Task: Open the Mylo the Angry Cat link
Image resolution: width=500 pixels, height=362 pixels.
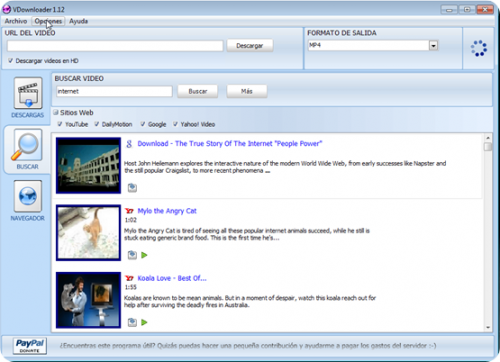Action: pos(167,211)
